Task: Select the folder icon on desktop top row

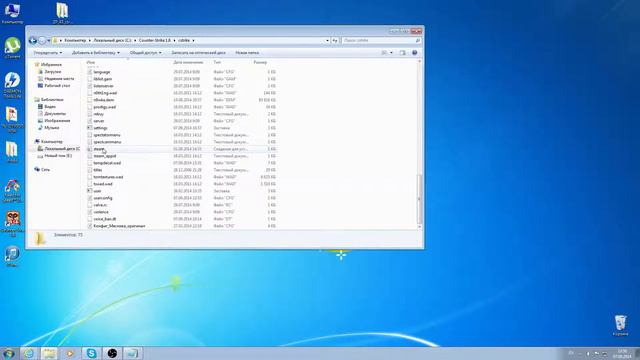Action: (x=62, y=13)
